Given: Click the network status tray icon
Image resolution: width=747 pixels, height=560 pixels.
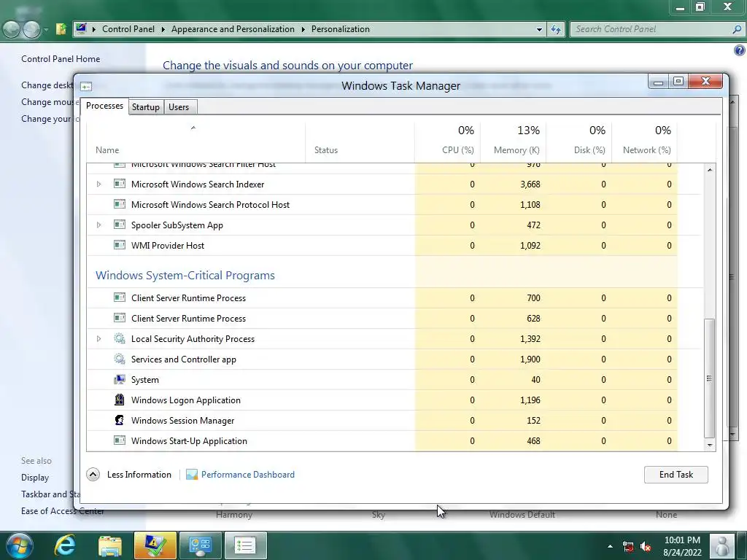Looking at the screenshot, I should pyautogui.click(x=628, y=546).
